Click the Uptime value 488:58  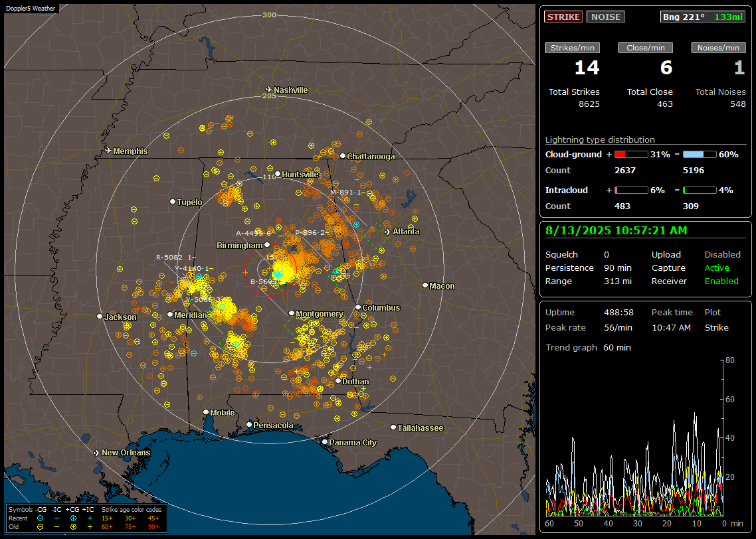coord(618,313)
